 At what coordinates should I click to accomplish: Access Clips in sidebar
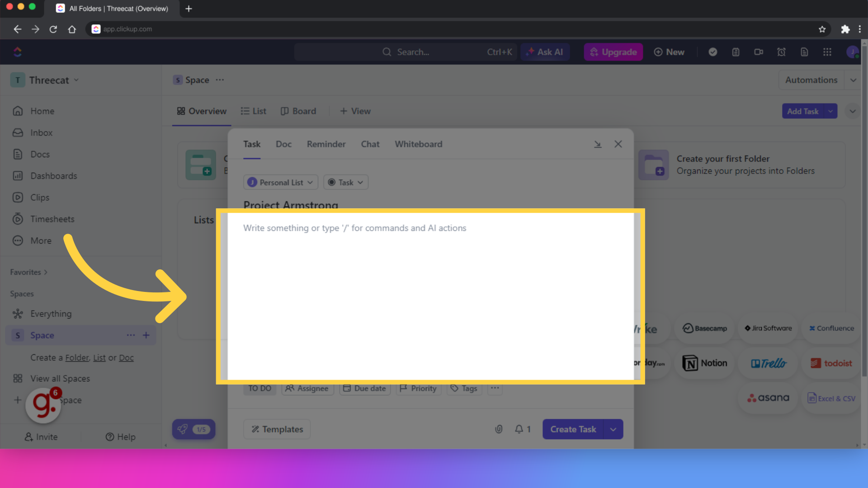[x=39, y=197]
